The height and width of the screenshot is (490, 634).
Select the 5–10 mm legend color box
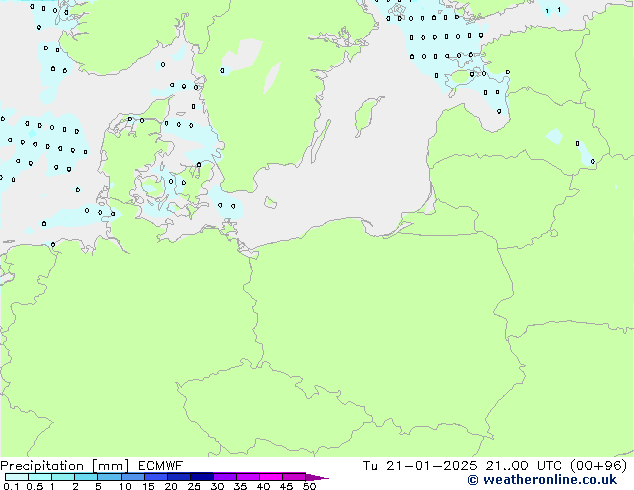tap(109, 477)
